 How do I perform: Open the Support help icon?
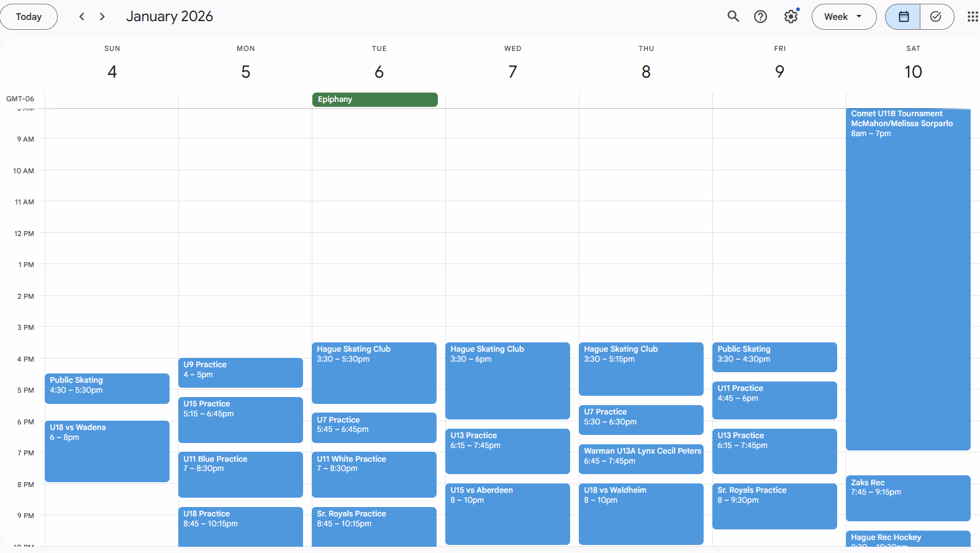tap(760, 17)
